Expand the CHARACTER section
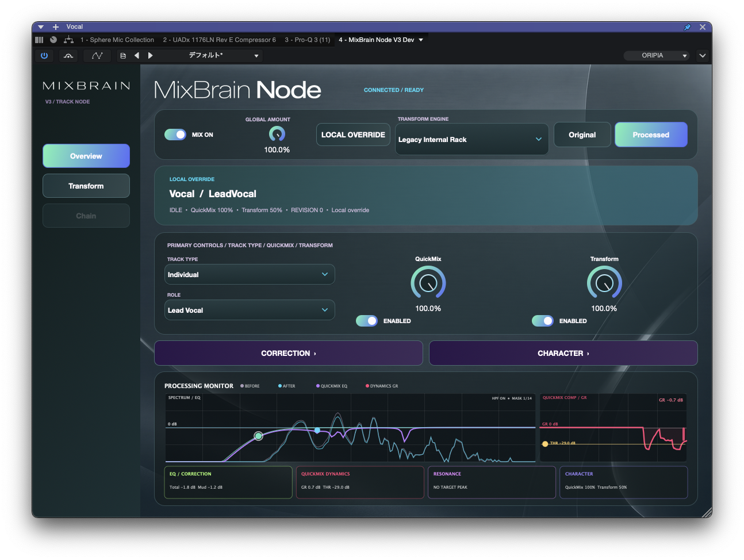 [x=563, y=353]
